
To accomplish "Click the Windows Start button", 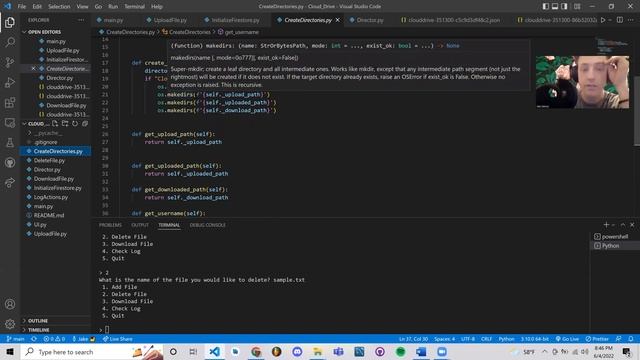I will (x=10, y=351).
